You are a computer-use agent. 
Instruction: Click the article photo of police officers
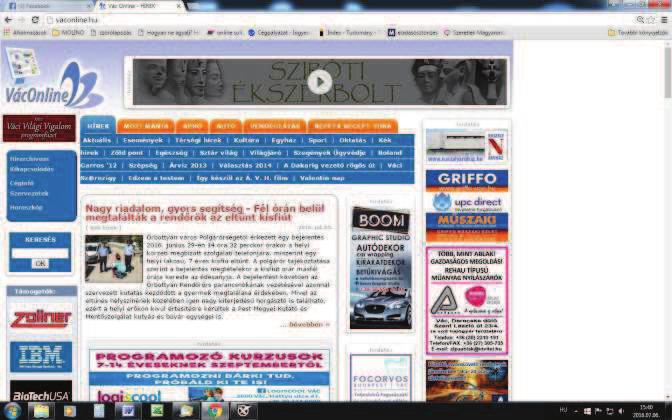[x=114, y=258]
